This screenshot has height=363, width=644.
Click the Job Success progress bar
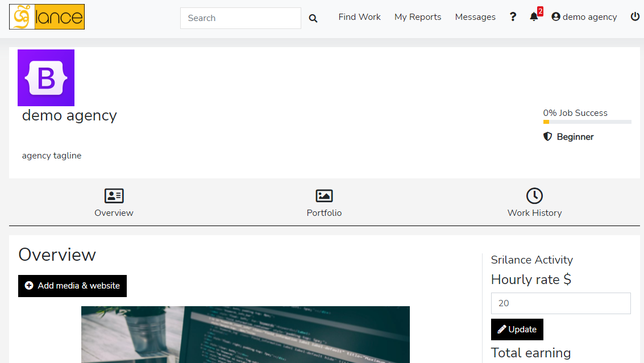click(587, 122)
